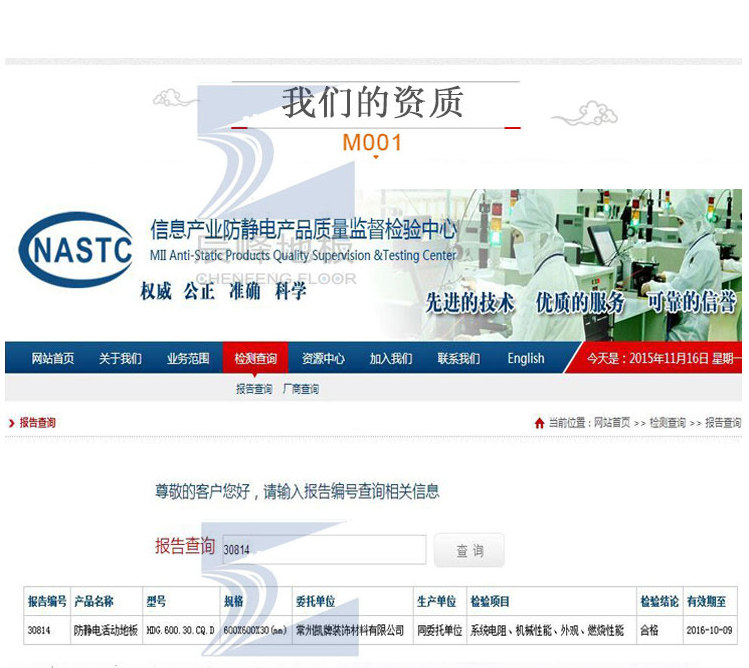Select the 2016-10-09 expiry date cell

(710, 630)
